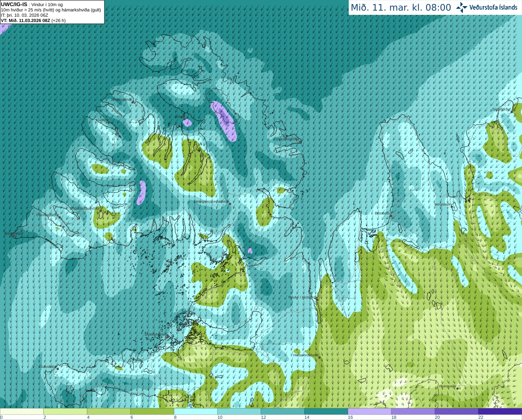Click the Holtavörðuheiði station label
The image size is (522, 420).
306,355
